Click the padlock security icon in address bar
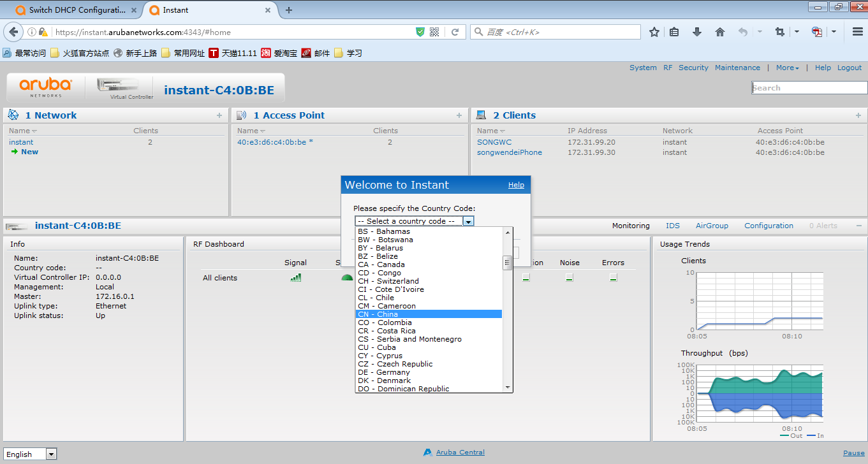 click(x=43, y=32)
